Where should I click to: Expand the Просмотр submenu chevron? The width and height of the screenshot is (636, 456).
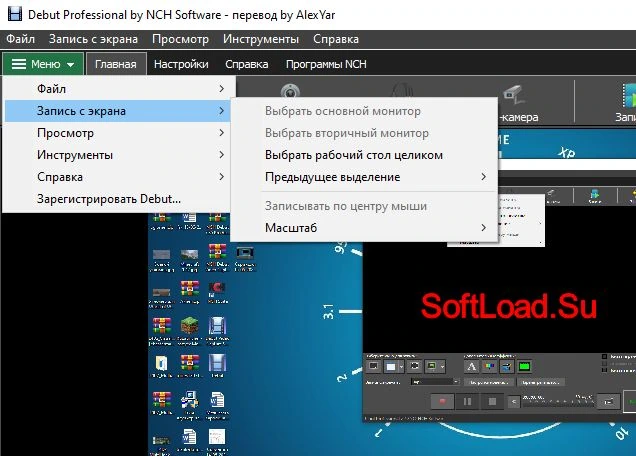[x=221, y=133]
